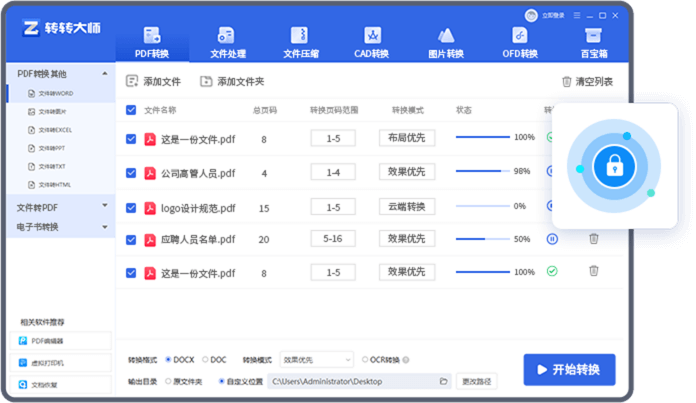Delete the last 这是一份文件.pdf row via trash icon
This screenshot has height=403, width=696.
point(594,271)
